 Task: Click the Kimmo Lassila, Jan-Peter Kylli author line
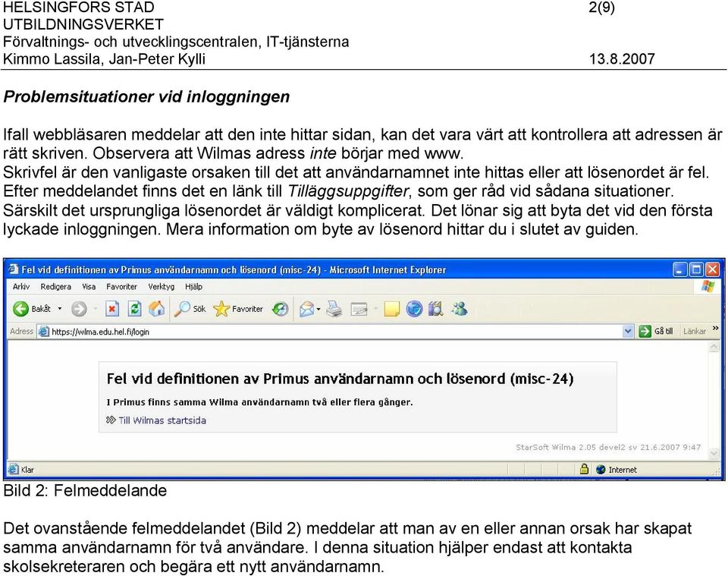click(x=104, y=59)
